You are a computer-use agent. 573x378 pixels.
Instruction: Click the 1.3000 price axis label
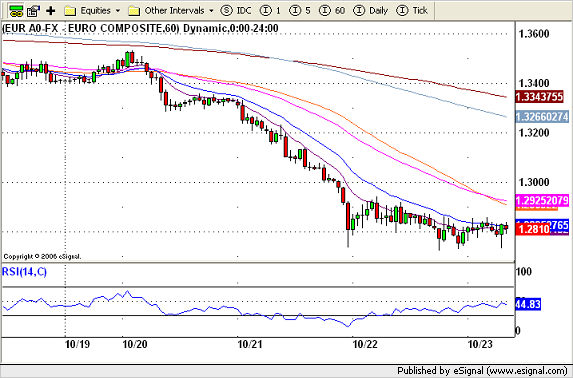[x=534, y=182]
